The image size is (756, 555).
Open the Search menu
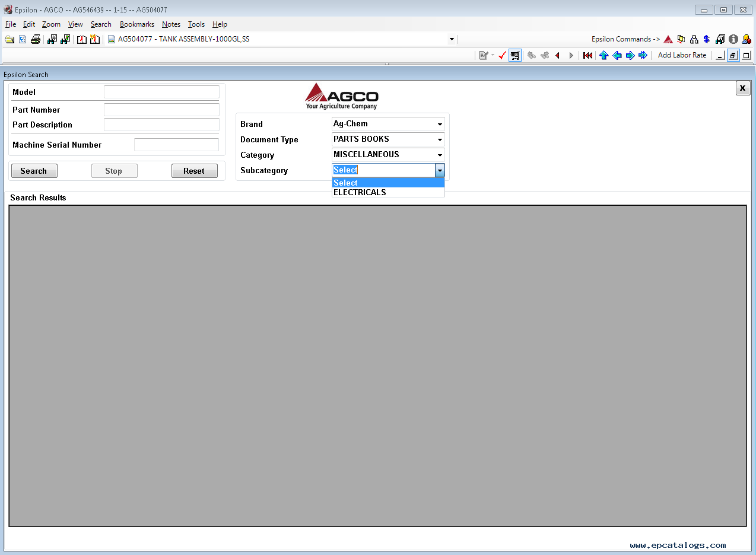click(x=101, y=24)
